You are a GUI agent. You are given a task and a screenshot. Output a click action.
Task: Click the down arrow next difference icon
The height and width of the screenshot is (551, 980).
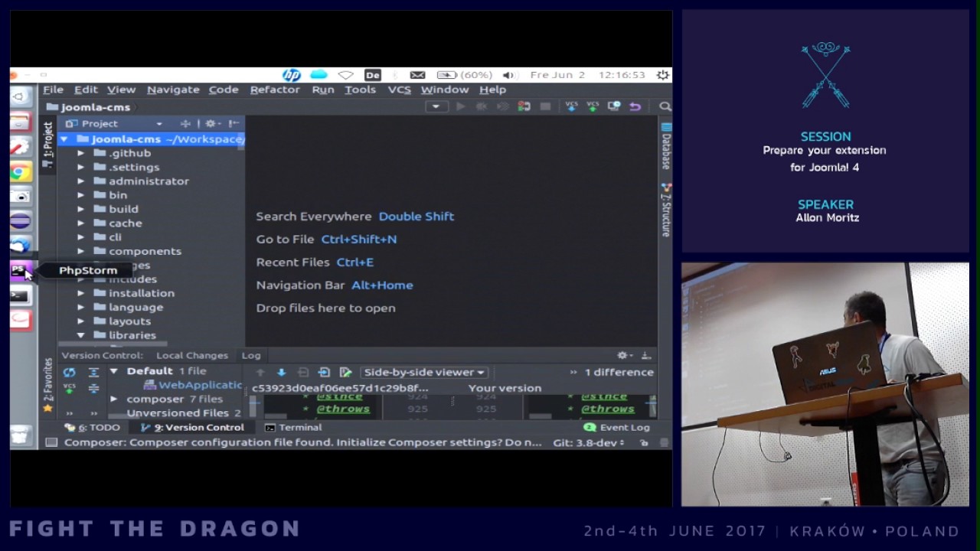tap(281, 372)
